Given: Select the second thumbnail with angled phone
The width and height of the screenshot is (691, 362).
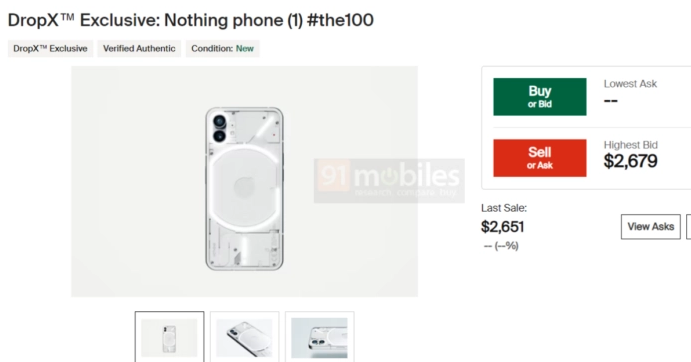Looking at the screenshot, I should point(245,337).
